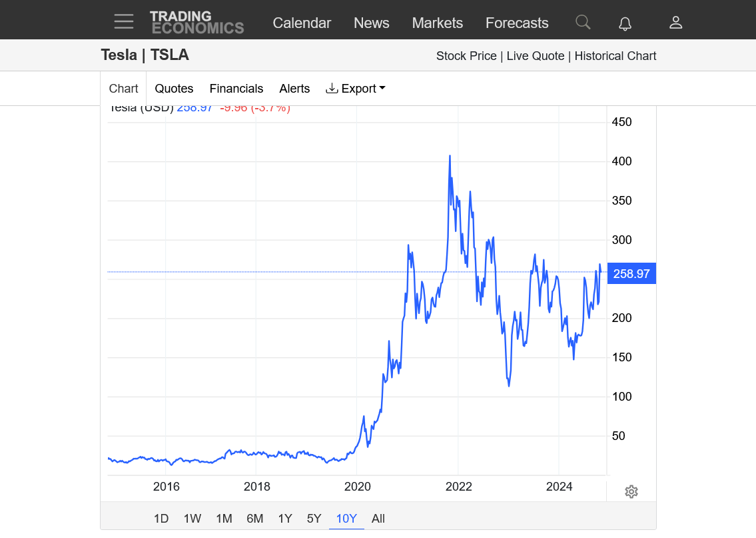This screenshot has width=756, height=538.
Task: Open the user account icon
Action: pyautogui.click(x=676, y=23)
